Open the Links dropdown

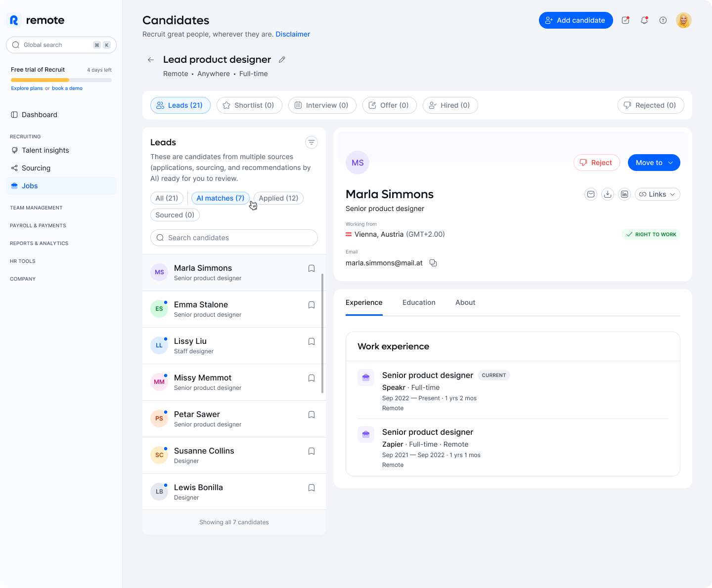[x=657, y=194]
